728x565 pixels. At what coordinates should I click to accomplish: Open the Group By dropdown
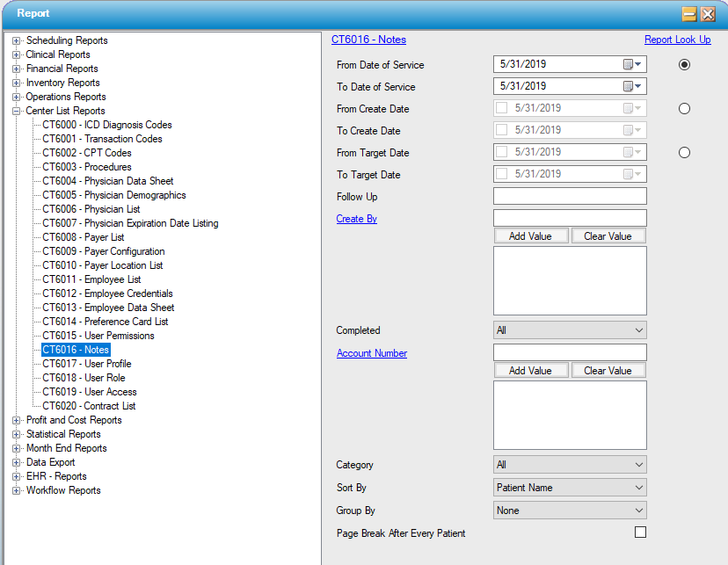(x=570, y=511)
